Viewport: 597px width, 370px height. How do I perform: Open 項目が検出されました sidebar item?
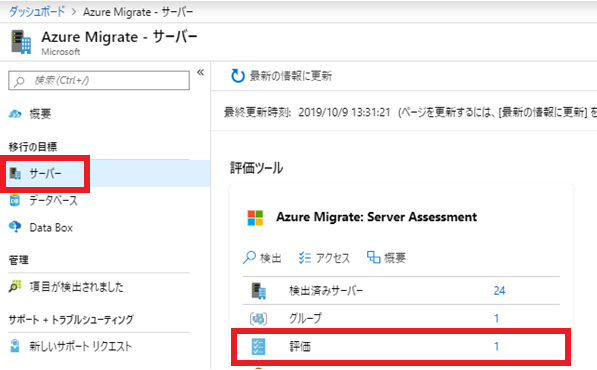click(76, 287)
